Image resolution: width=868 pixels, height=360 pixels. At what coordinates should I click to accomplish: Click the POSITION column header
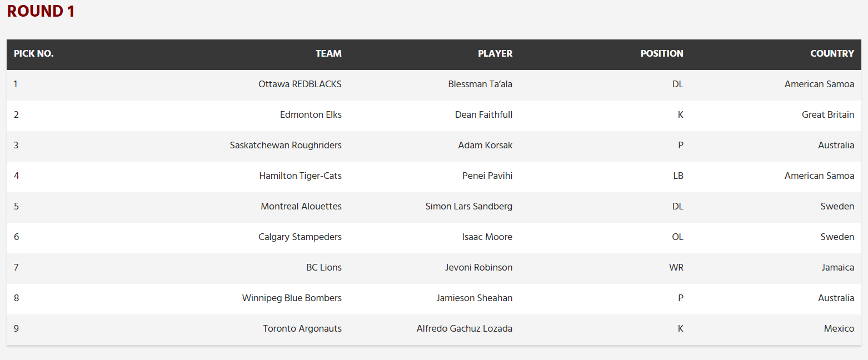pos(662,54)
